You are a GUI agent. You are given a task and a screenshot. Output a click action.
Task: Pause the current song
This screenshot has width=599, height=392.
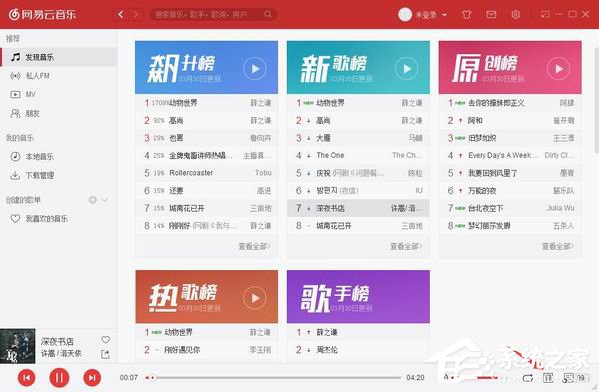coord(59,378)
